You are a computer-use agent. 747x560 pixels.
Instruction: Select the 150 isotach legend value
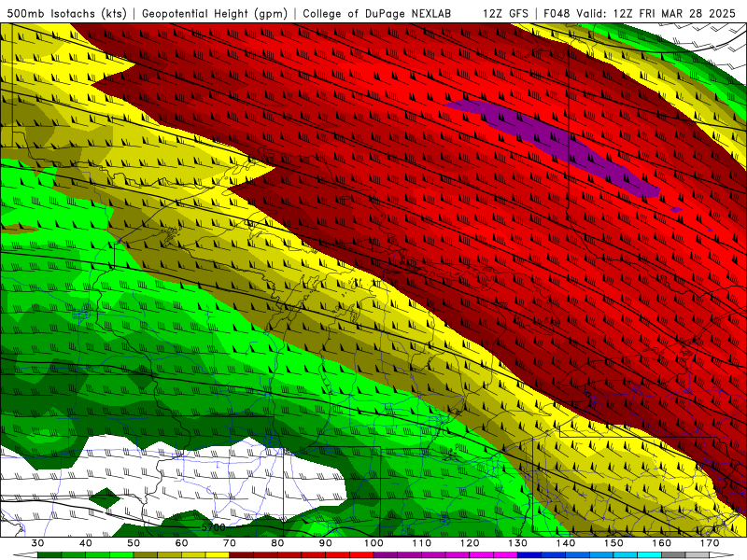(x=613, y=543)
